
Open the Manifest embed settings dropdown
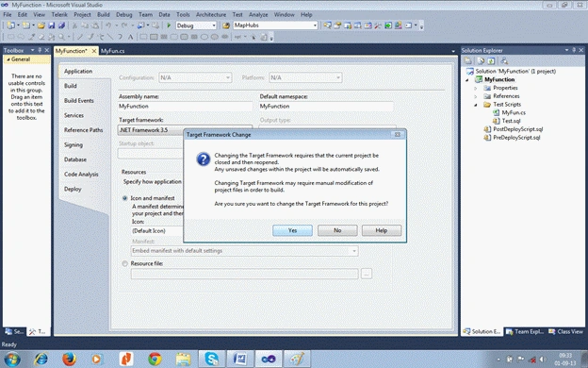[244, 251]
